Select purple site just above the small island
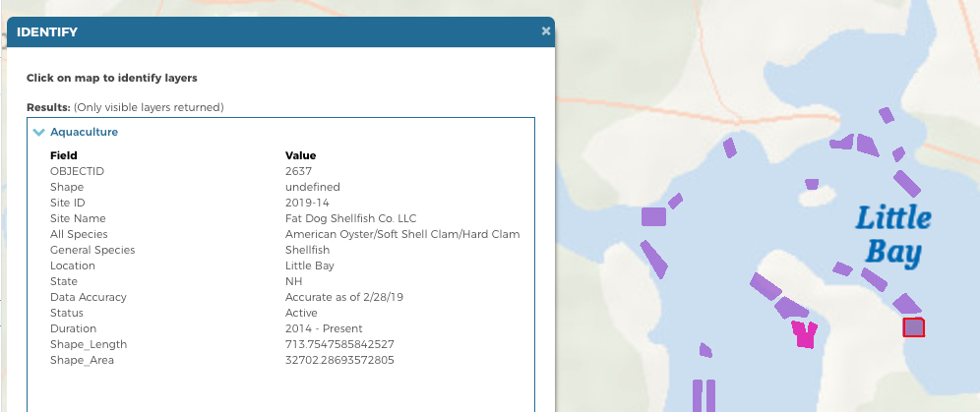This screenshot has height=412, width=980. (811, 184)
